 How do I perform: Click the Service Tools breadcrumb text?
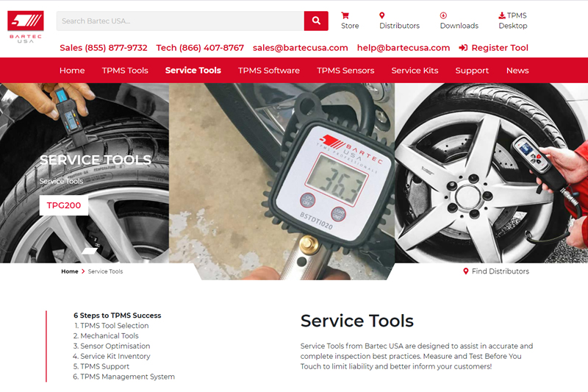pos(105,271)
